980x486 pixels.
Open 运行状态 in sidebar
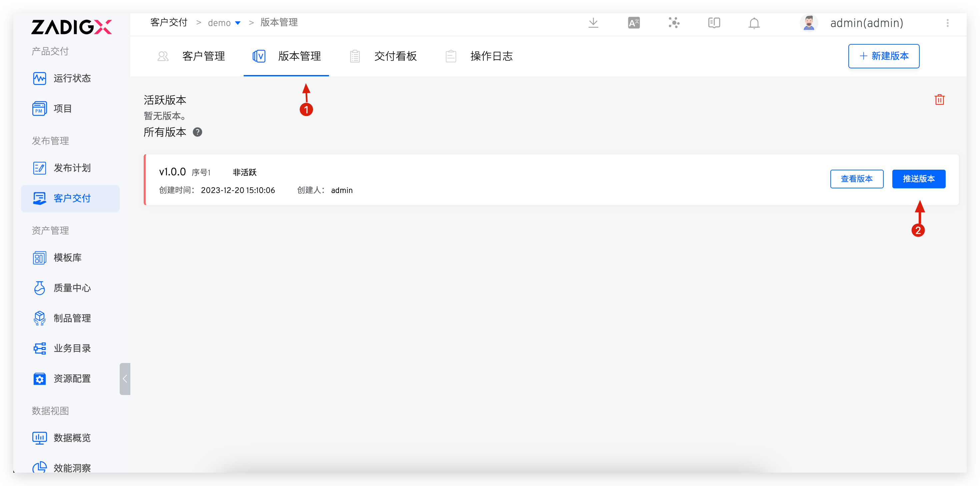(72, 78)
